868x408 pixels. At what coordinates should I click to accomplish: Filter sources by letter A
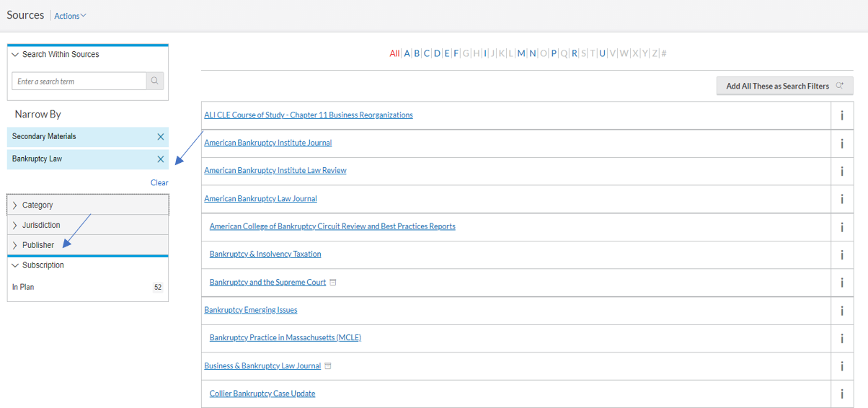coord(407,53)
